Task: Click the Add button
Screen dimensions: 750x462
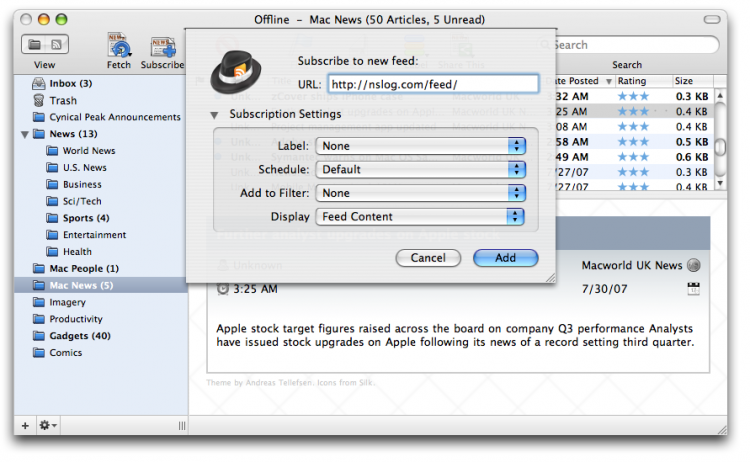Action: pos(506,258)
